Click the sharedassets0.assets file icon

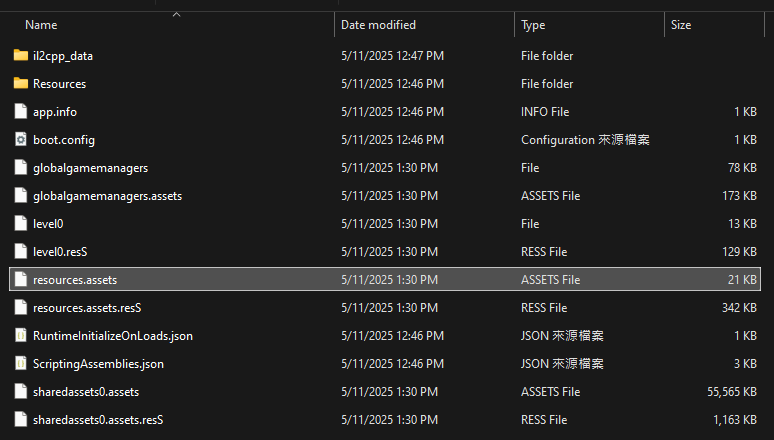point(21,392)
